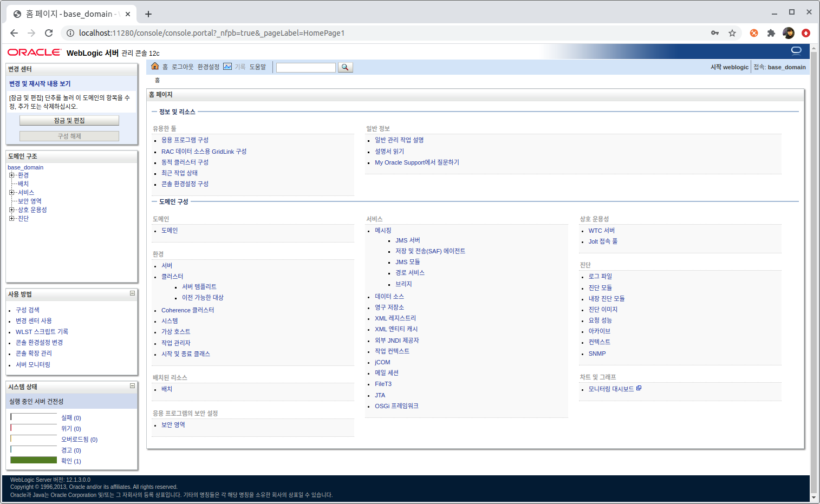Open My Oracle Support에서 질문하기 link
820x504 pixels.
tap(417, 162)
